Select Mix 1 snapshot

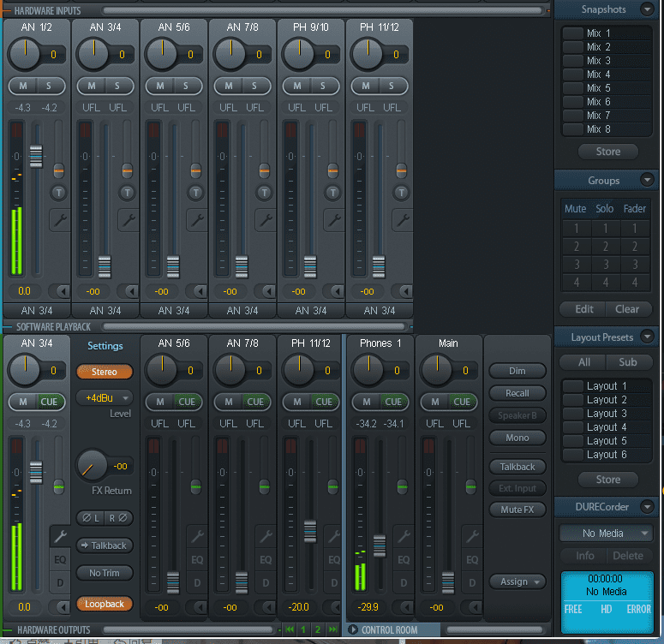point(607,33)
